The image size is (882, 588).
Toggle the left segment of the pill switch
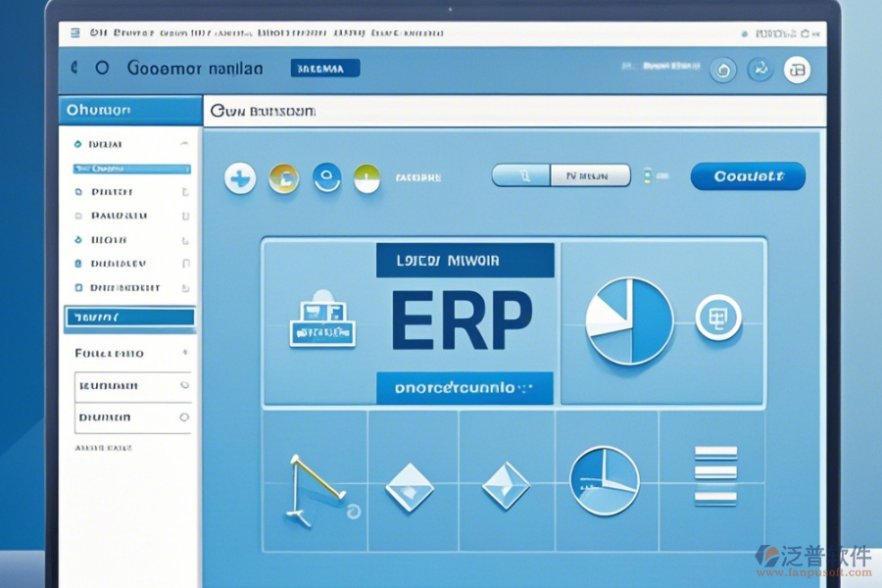[x=519, y=176]
